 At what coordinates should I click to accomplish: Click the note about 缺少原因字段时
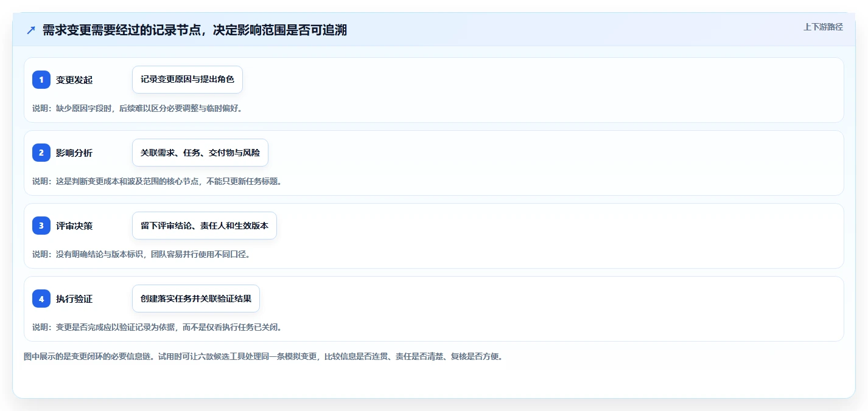pos(138,108)
